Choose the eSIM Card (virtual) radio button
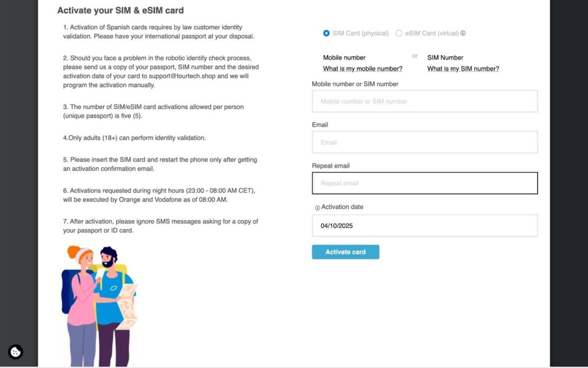 [x=399, y=33]
